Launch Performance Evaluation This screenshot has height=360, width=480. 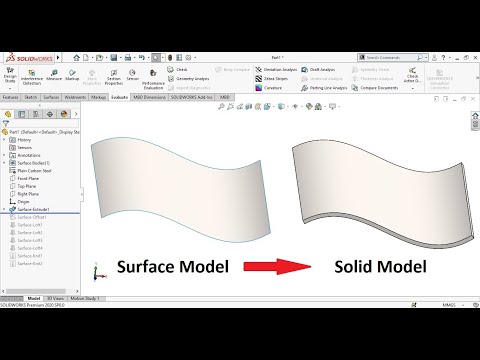pos(153,80)
